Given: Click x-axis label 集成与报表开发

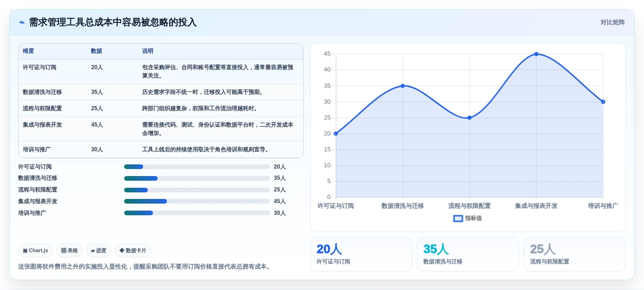Looking at the screenshot, I should pyautogui.click(x=536, y=206).
